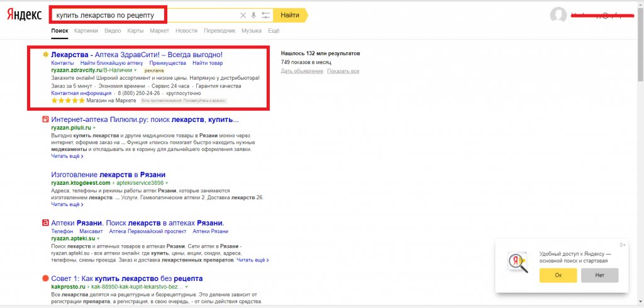Click kakprosto.ru green URL
644x308 pixels.
[x=68, y=286]
